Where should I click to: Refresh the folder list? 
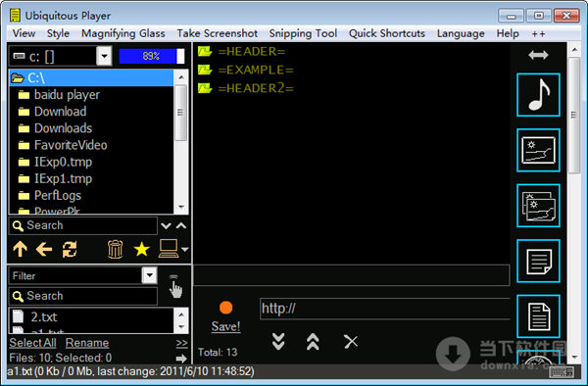tap(70, 249)
